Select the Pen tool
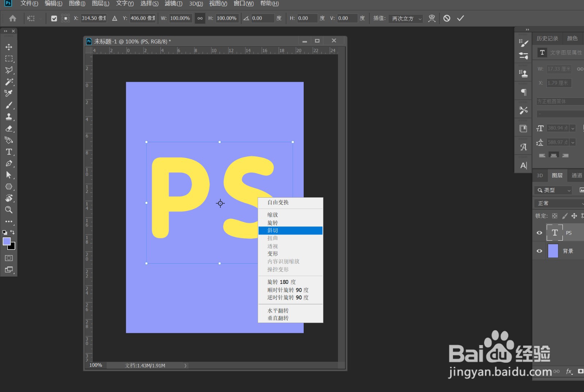The height and width of the screenshot is (392, 584). [x=9, y=163]
